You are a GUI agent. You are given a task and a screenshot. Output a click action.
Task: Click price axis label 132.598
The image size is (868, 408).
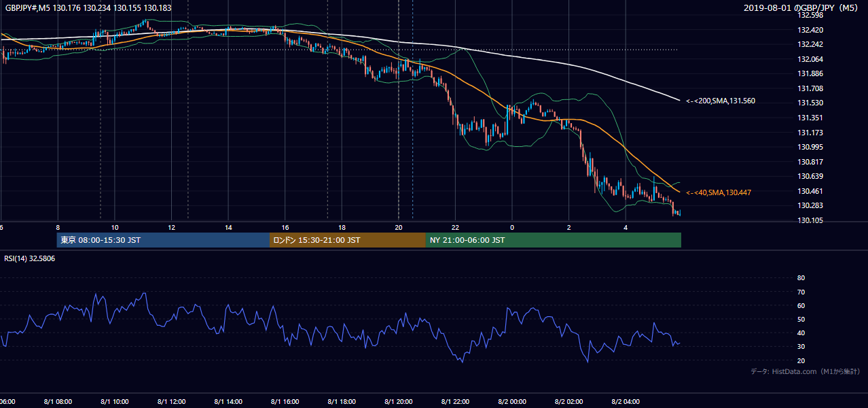(x=810, y=15)
